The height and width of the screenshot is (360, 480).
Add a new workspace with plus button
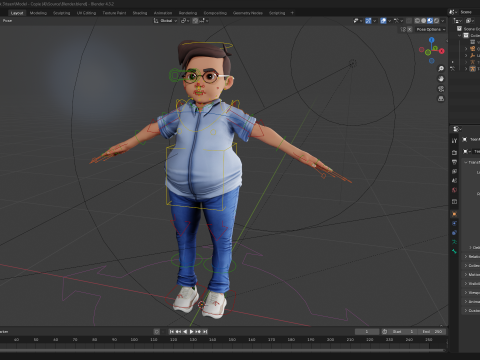[x=292, y=13]
